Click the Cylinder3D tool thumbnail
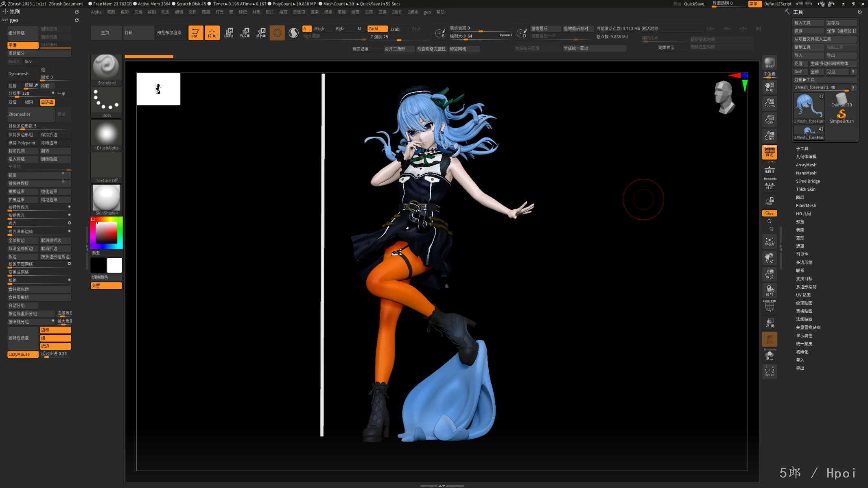The width and height of the screenshot is (868, 488). coord(842,100)
